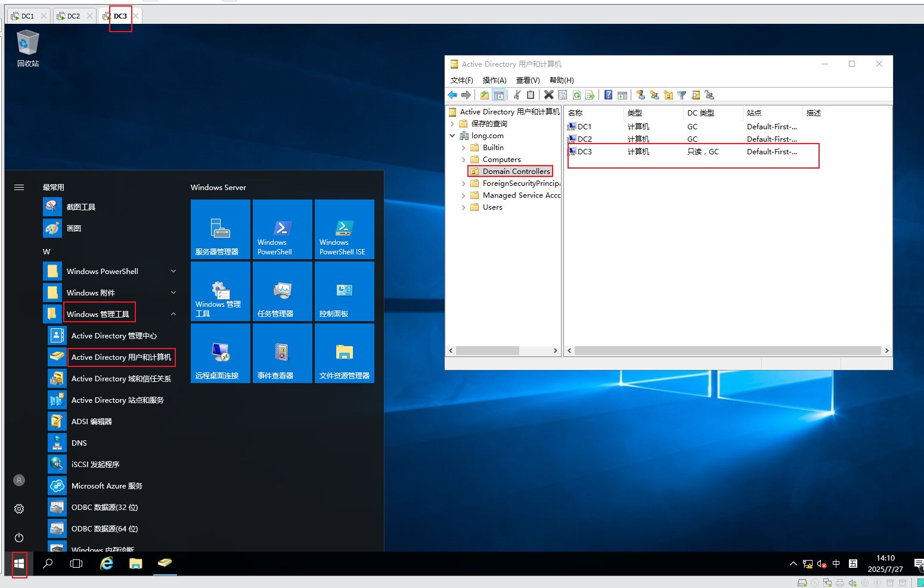The image size is (924, 588).
Task: Create new organizational unit toolbar icon
Action: (x=668, y=95)
